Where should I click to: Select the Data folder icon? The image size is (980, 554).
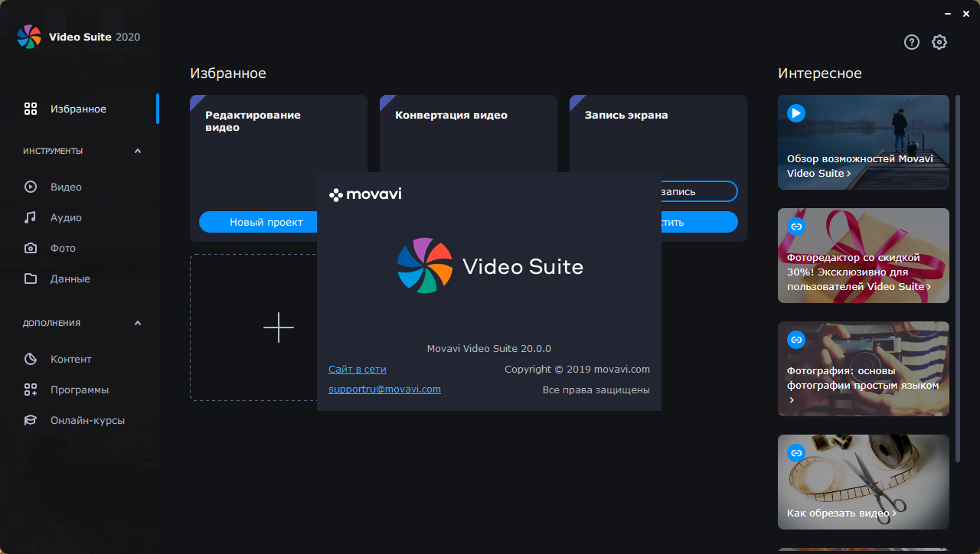coord(31,279)
